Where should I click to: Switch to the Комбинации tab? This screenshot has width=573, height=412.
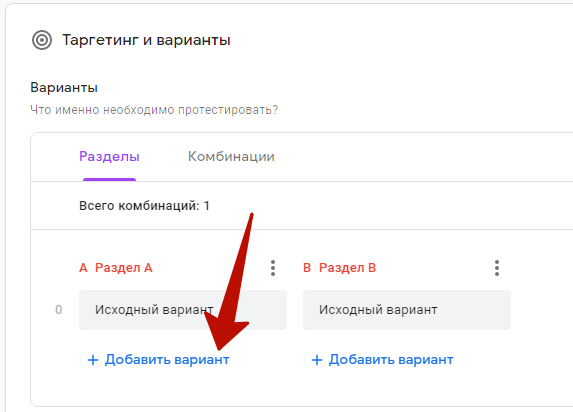point(231,156)
